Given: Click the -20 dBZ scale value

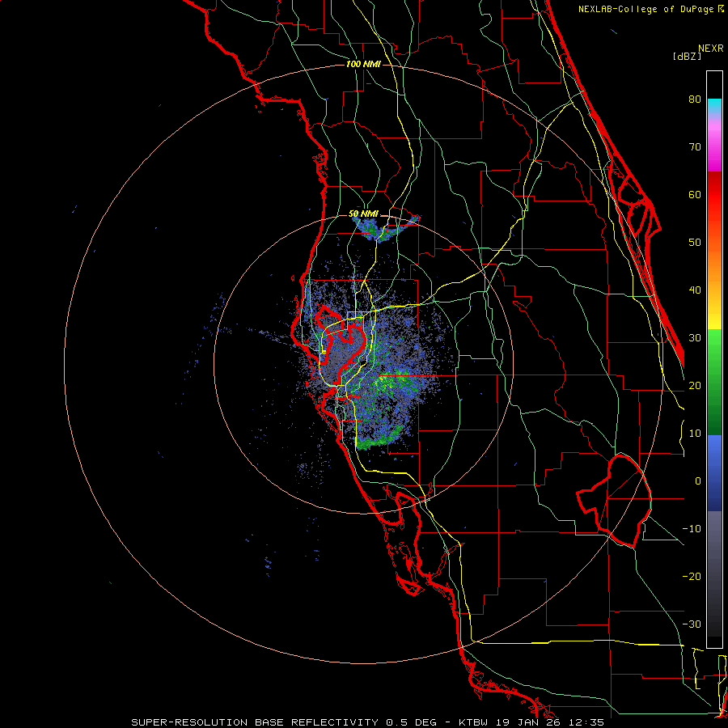Looking at the screenshot, I should click(x=692, y=577).
